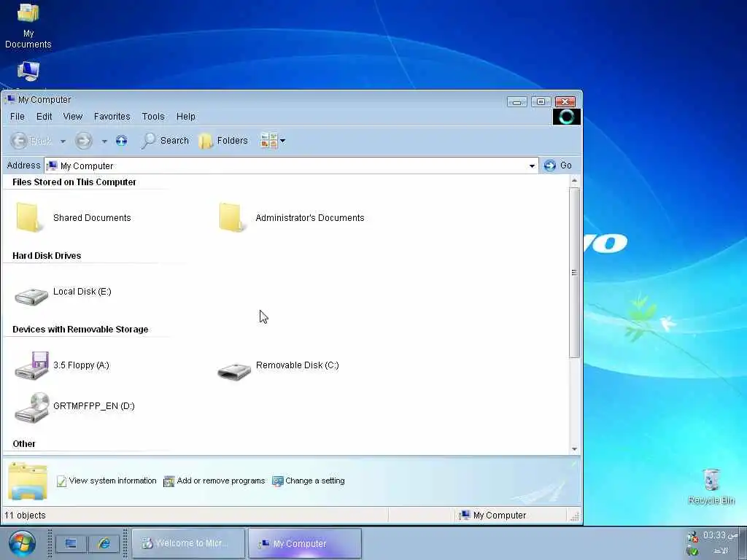Click the large folder icon in details pane
This screenshot has height=560, width=747.
(x=28, y=481)
